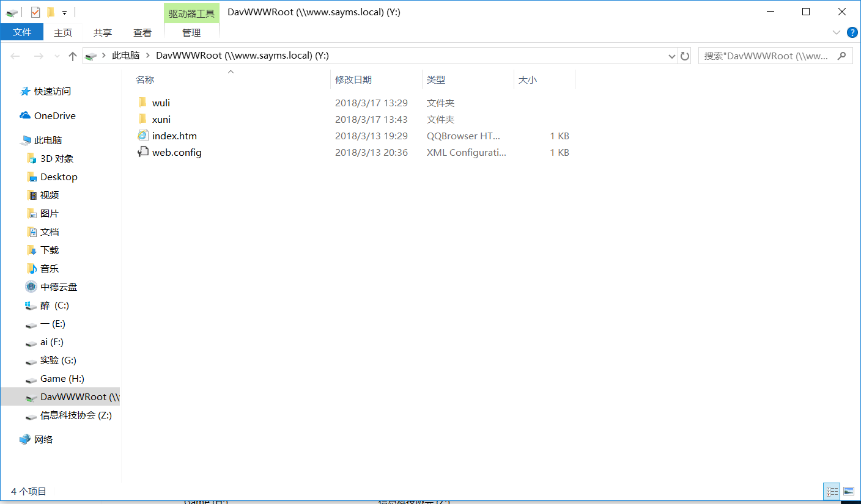
Task: Select DavWWWRoot drive in navigation pane
Action: (60, 396)
